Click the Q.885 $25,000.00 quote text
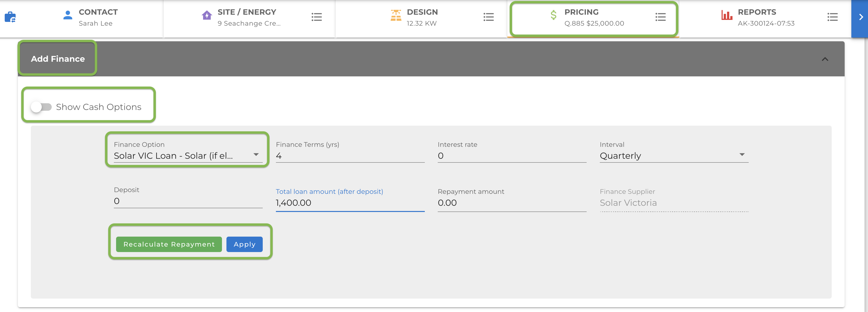This screenshot has height=312, width=868. (x=594, y=23)
